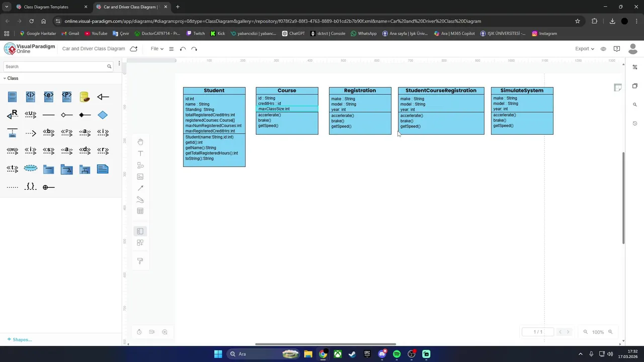The image size is (644, 362).
Task: Switch to Class Diagram Templates tab
Action: (46, 7)
